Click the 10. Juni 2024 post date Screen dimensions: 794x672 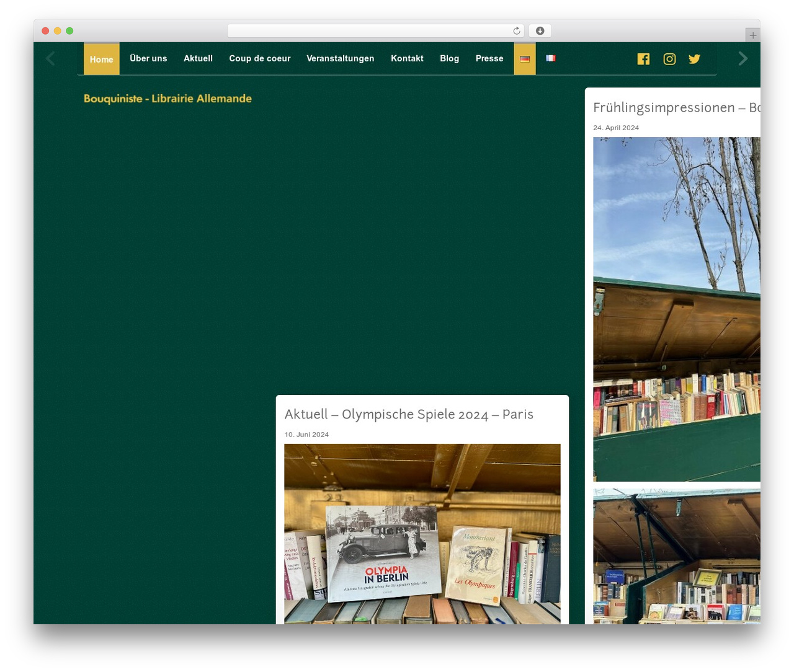point(306,435)
